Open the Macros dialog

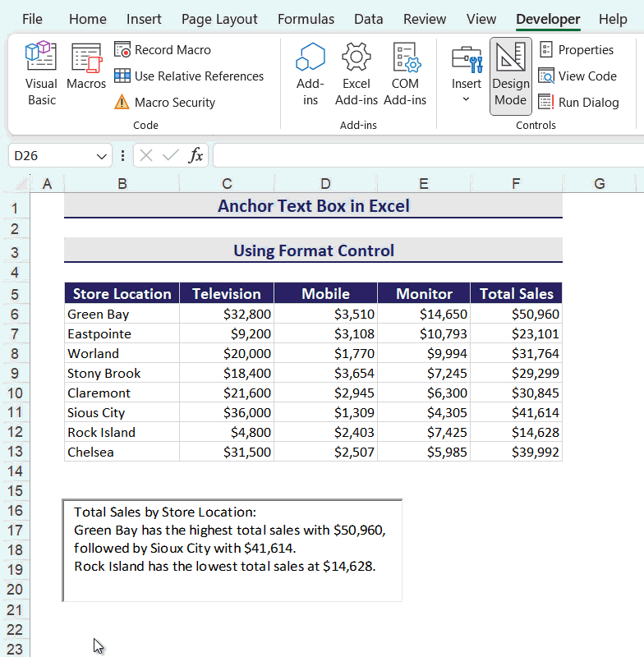pyautogui.click(x=86, y=67)
